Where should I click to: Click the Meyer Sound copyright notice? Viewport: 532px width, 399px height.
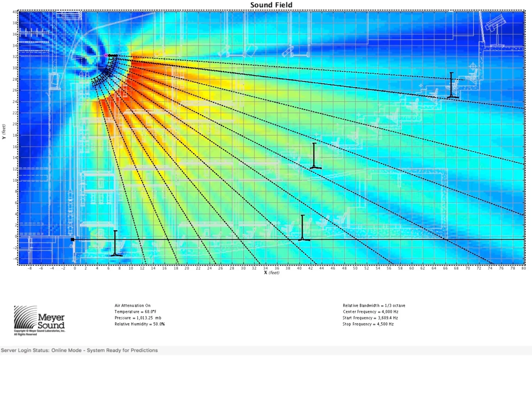pyautogui.click(x=39, y=332)
